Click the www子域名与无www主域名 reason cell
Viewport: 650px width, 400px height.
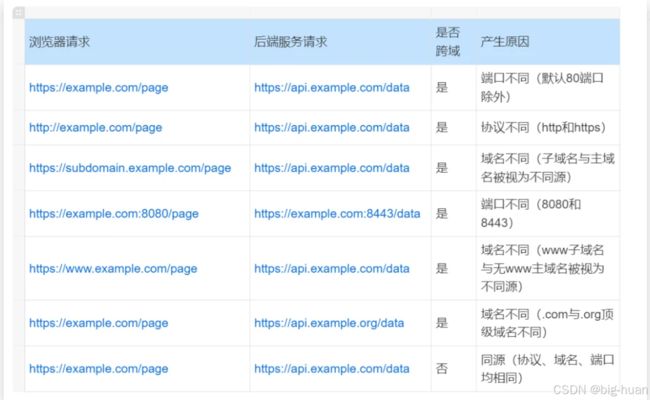click(x=548, y=268)
